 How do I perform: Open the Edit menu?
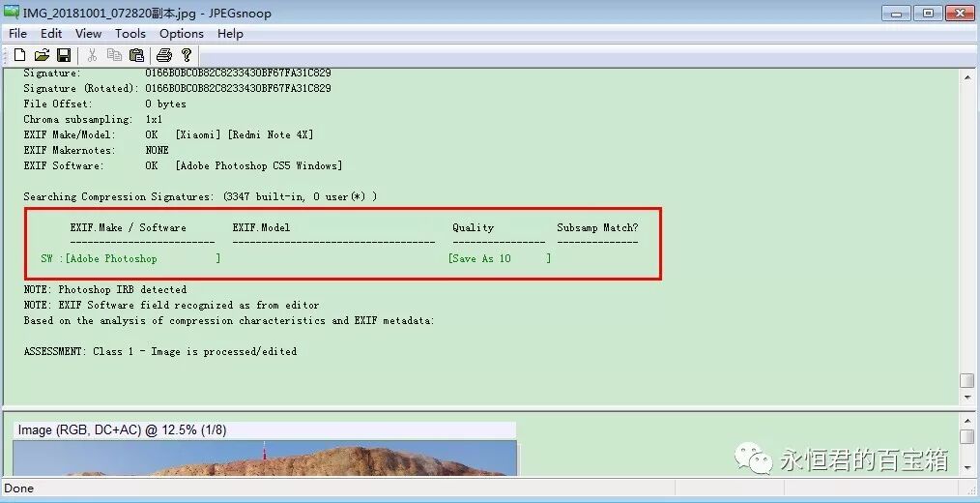click(51, 34)
